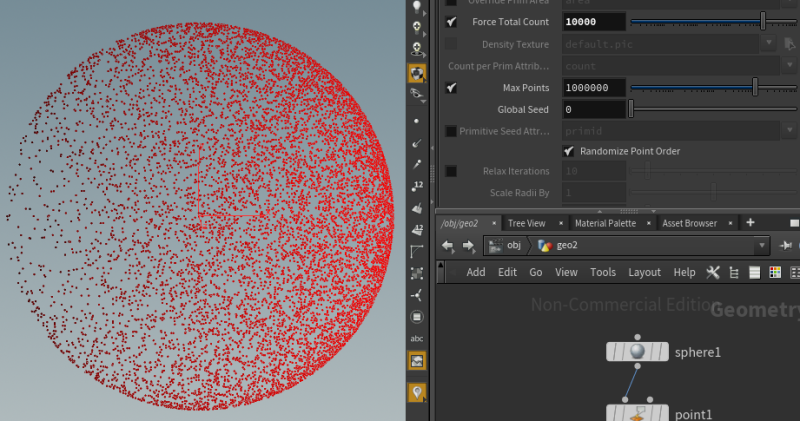Switch to the Material Palette tab

606,224
